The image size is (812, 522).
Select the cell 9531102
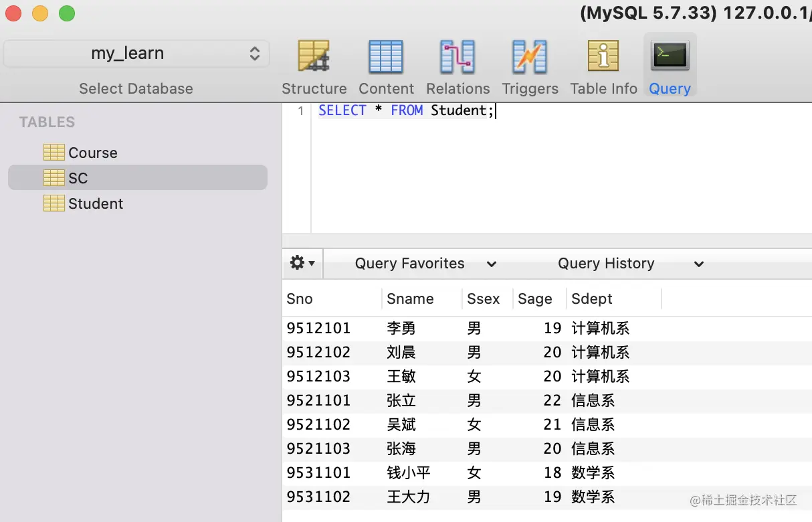(x=318, y=497)
